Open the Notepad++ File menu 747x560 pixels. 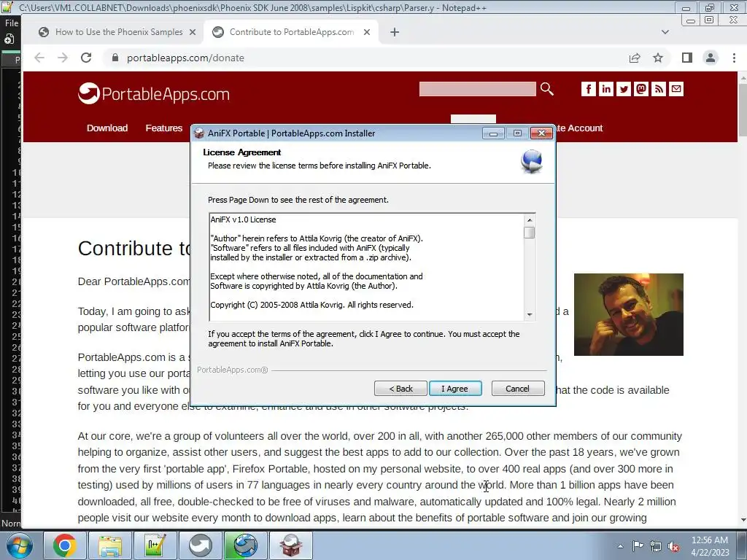[12, 23]
